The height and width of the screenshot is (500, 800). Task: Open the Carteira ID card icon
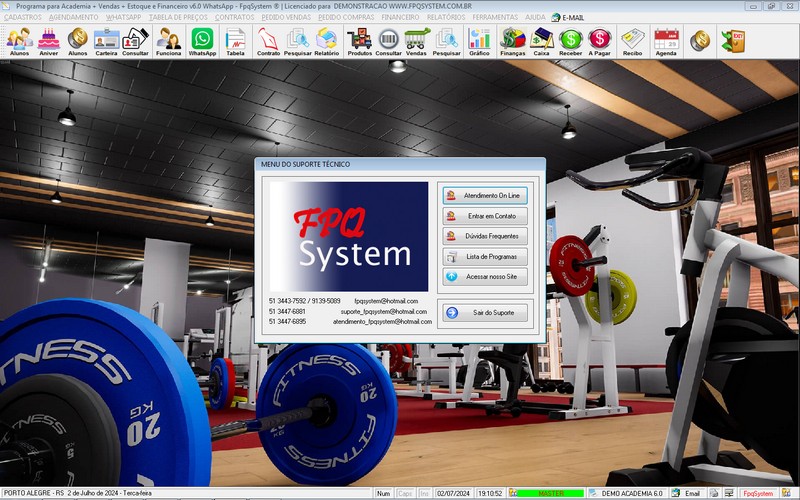[x=106, y=41]
